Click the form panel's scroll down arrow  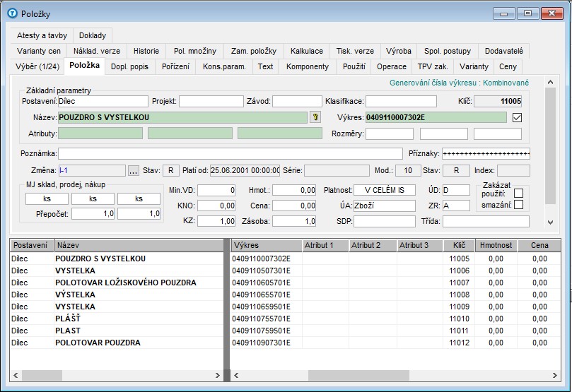tap(551, 222)
